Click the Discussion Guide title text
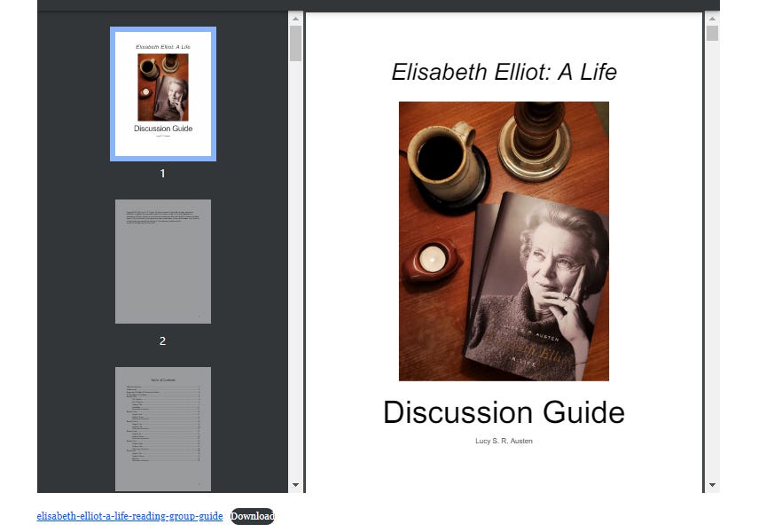Screen dimensions: 774x532 pyautogui.click(x=503, y=411)
